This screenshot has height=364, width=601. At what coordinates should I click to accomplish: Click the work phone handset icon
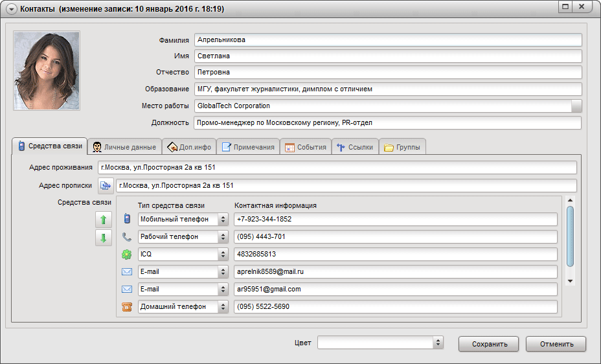pos(127,237)
